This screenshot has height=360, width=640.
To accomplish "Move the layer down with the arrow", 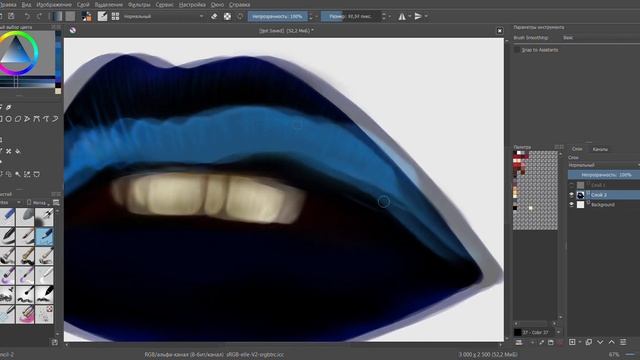I will [x=600, y=342].
